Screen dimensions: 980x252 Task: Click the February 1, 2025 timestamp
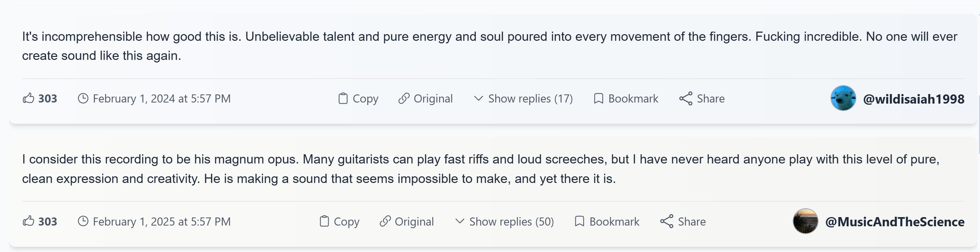[161, 221]
